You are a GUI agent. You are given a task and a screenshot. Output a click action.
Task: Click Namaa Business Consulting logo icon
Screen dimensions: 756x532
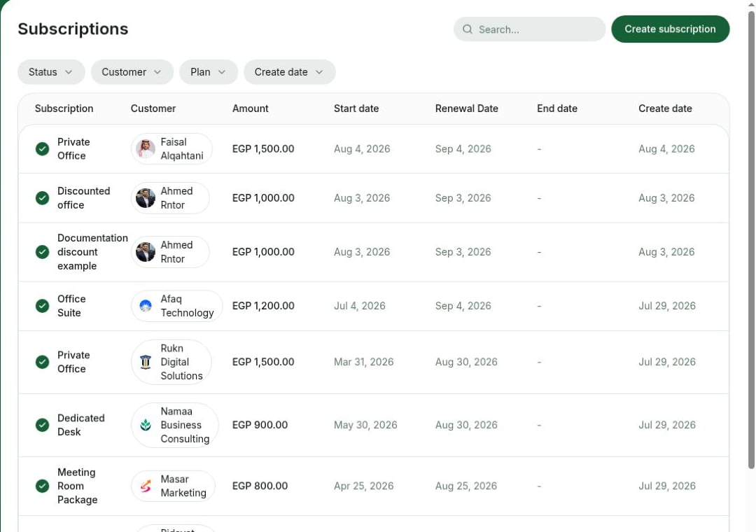click(146, 425)
